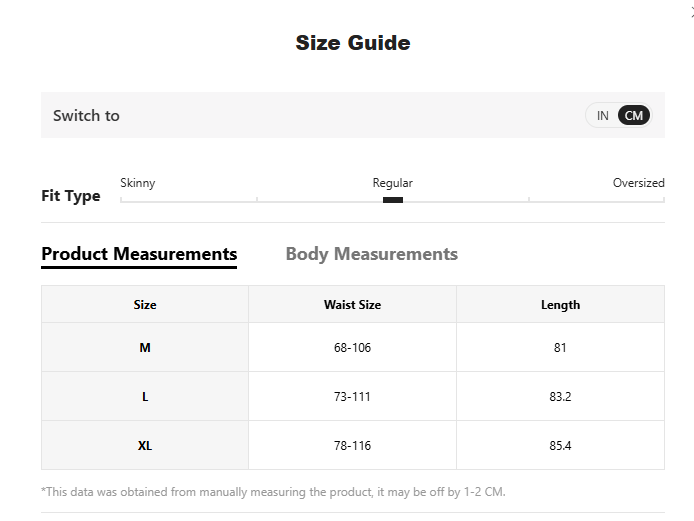This screenshot has height=521, width=694.
Task: Click the Size column header
Action: click(x=145, y=305)
